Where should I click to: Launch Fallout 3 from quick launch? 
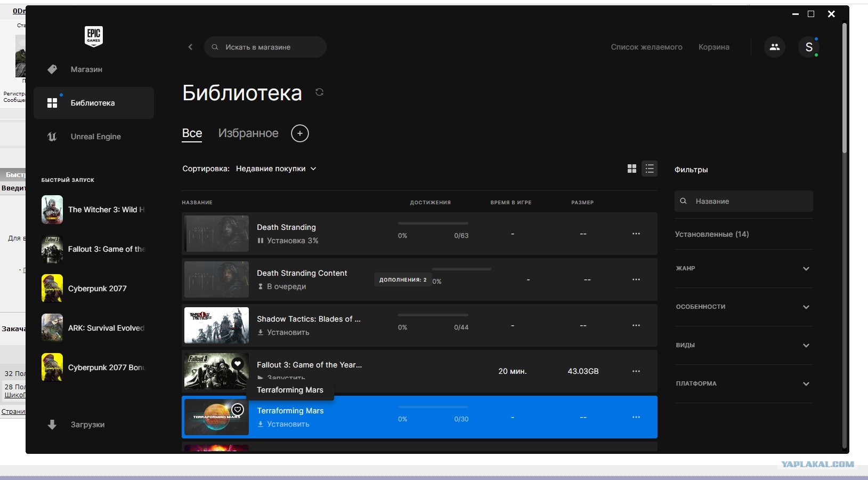click(94, 249)
